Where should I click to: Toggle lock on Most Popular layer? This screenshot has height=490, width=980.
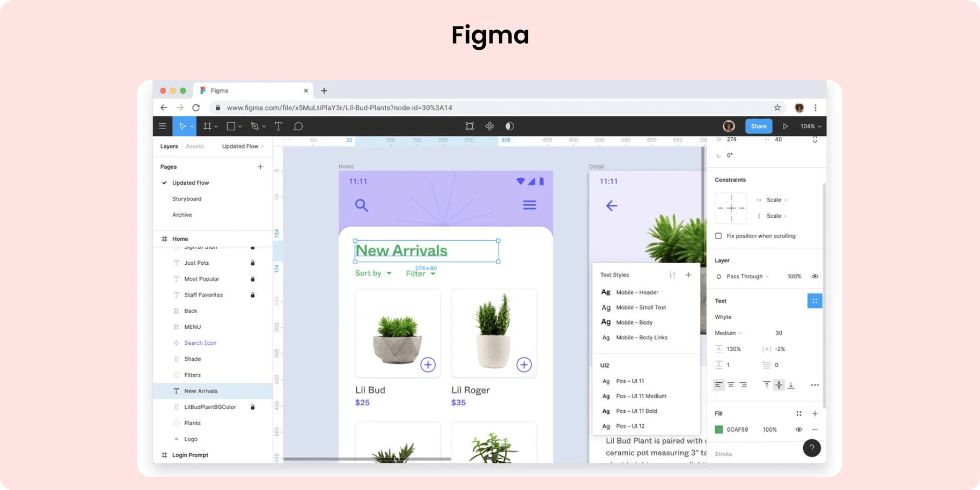(x=253, y=279)
